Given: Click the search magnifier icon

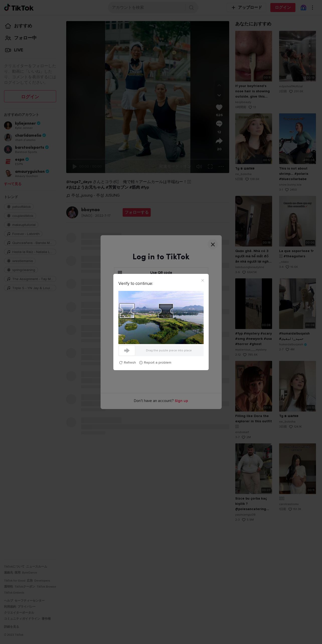Looking at the screenshot, I should pos(191,8).
